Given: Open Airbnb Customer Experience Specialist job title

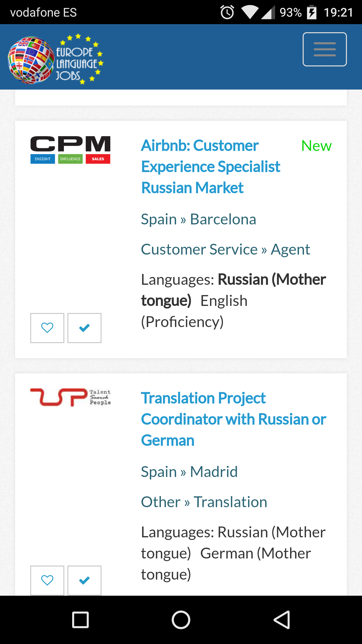Looking at the screenshot, I should point(211,167).
